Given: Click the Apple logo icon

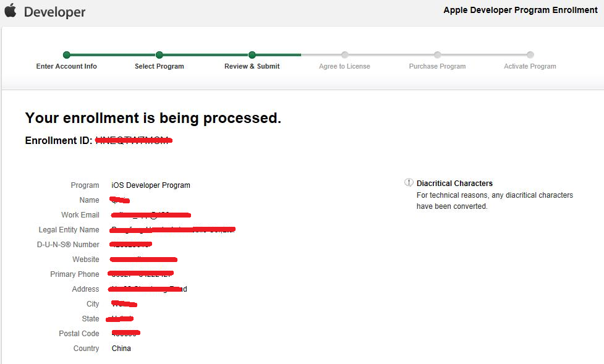Looking at the screenshot, I should click(x=11, y=11).
